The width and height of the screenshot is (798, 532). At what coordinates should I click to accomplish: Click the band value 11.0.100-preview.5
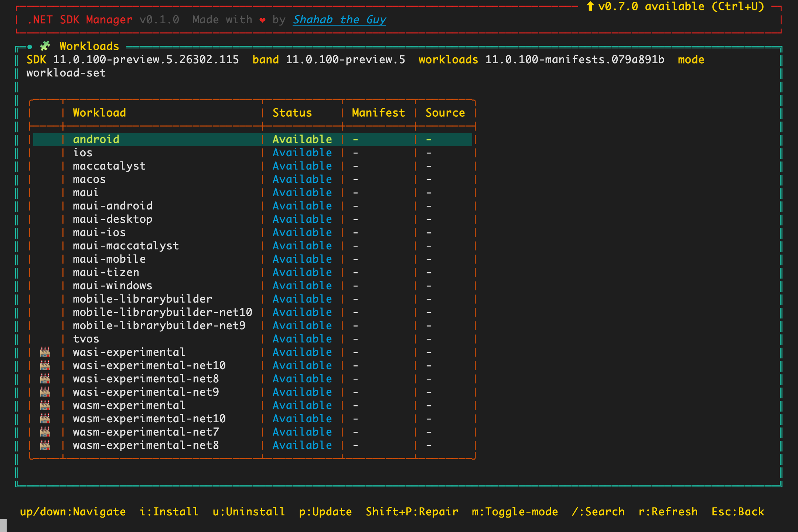345,59
